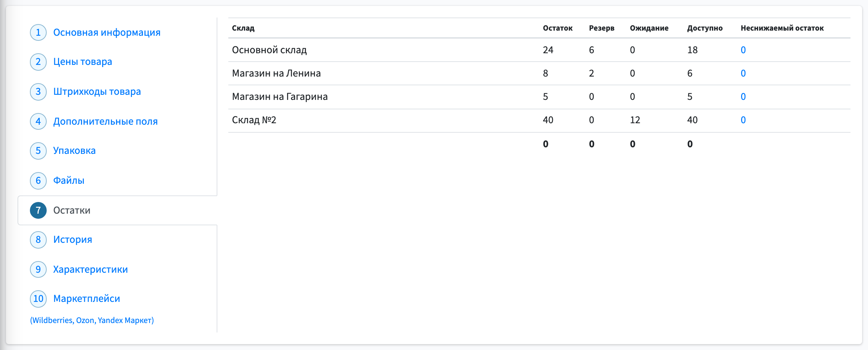Select the Характеристики tab

[x=90, y=269]
